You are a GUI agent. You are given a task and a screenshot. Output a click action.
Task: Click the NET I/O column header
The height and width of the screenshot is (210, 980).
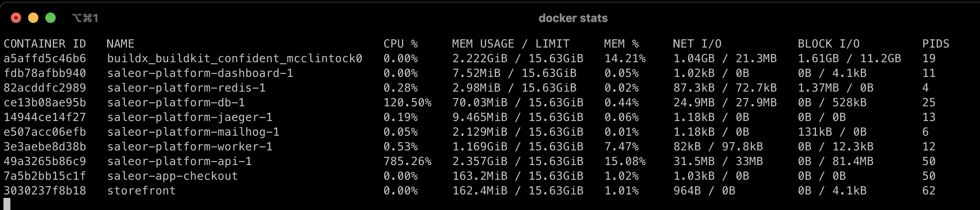click(x=697, y=44)
